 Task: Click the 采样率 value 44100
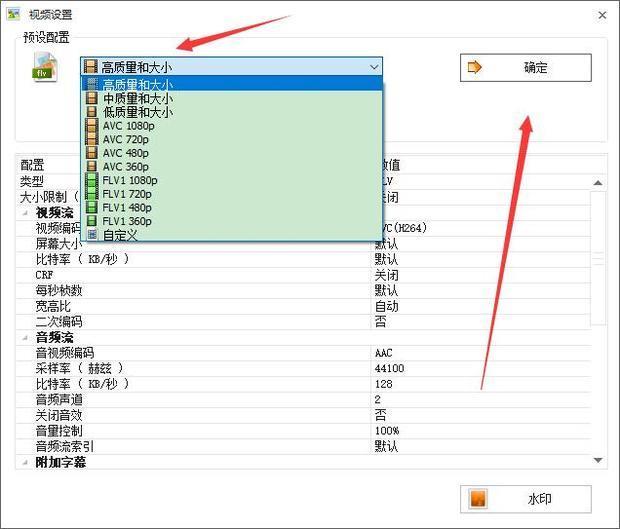390,368
